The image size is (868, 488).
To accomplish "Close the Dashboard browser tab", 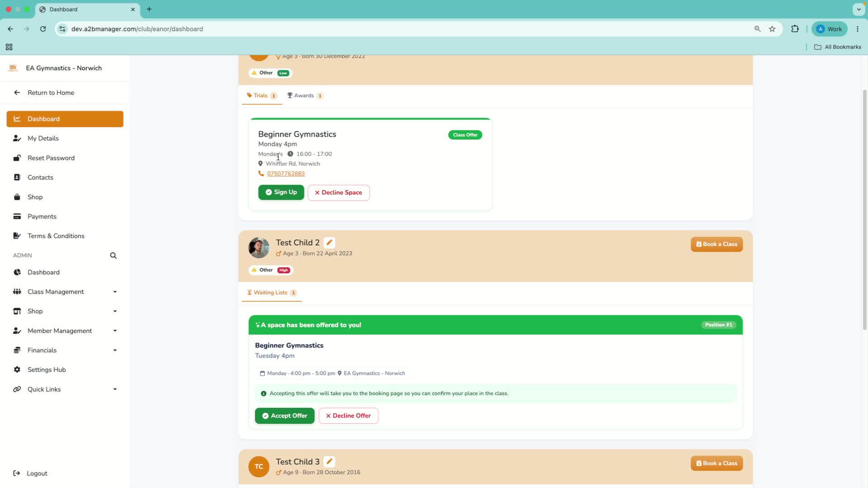I will [133, 9].
